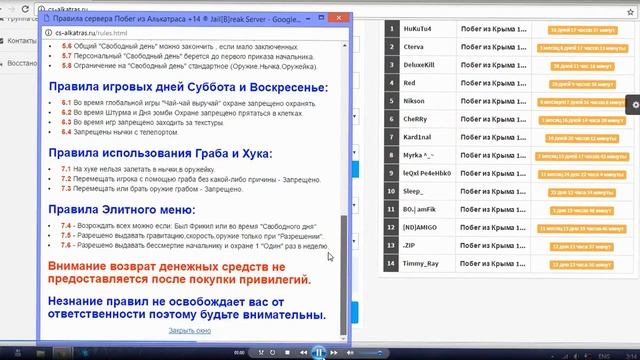This screenshot has width=640, height=360.
Task: Click rule 5.8 free day restriction
Action: [x=189, y=66]
